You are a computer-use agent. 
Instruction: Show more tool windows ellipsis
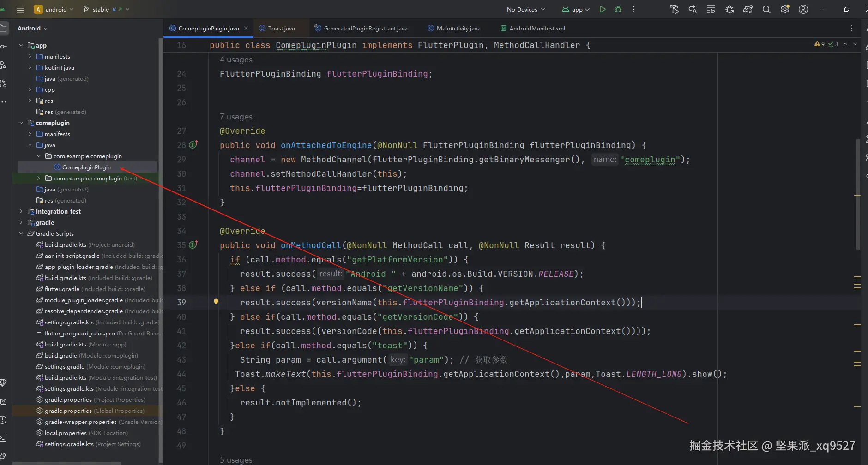[3, 101]
